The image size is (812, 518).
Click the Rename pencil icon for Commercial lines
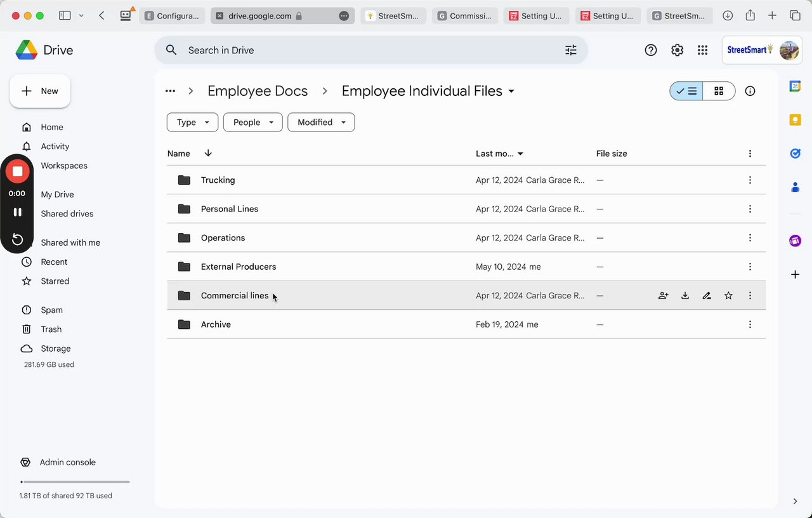tap(707, 296)
